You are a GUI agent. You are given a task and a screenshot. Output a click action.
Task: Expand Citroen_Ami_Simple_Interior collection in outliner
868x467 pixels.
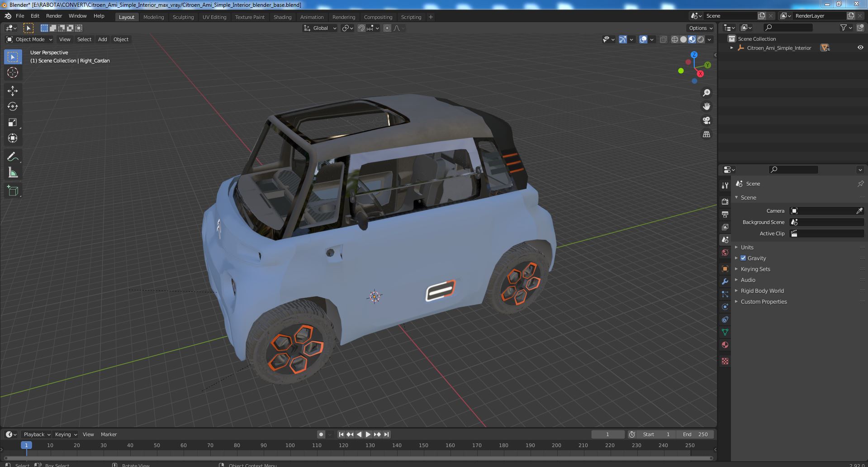coord(732,48)
